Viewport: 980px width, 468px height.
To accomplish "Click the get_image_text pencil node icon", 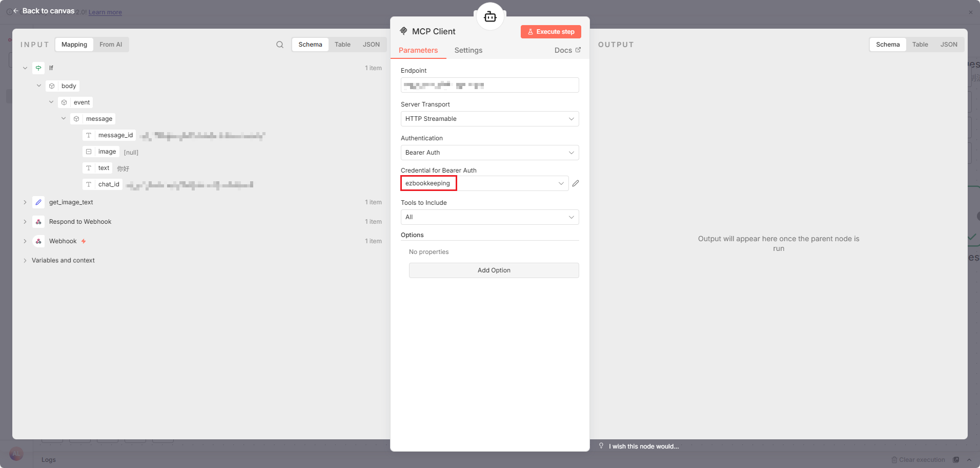I will [38, 202].
